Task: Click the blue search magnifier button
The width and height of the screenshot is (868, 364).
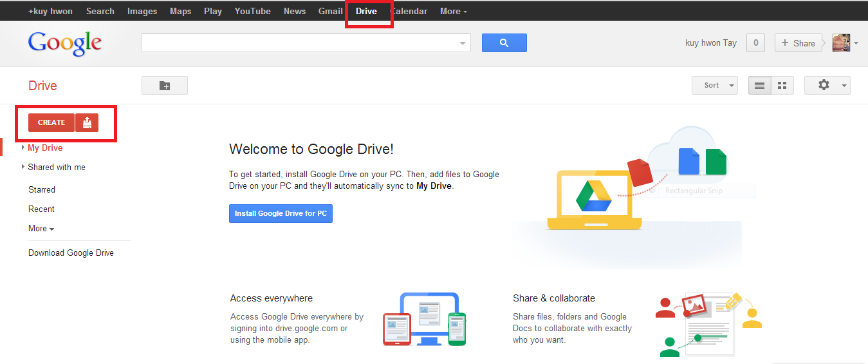Action: (504, 43)
